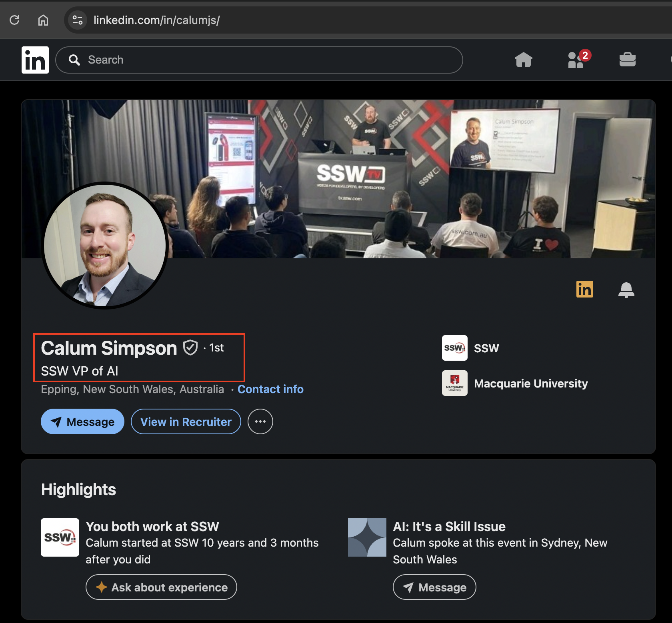
Task: Click the LinkedIn logo in navbar
Action: tap(35, 60)
